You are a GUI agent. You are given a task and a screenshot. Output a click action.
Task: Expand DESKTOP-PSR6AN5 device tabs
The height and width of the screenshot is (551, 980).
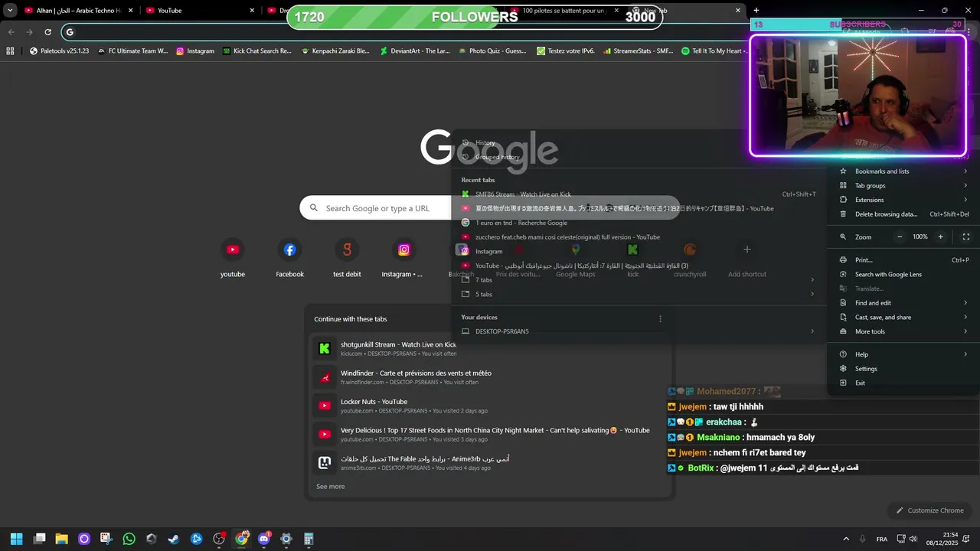point(638,331)
